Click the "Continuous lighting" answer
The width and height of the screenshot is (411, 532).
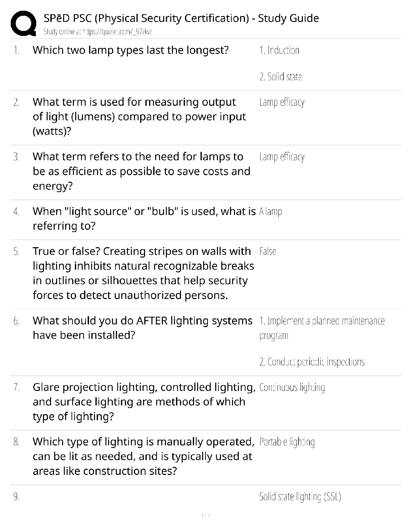click(x=292, y=388)
